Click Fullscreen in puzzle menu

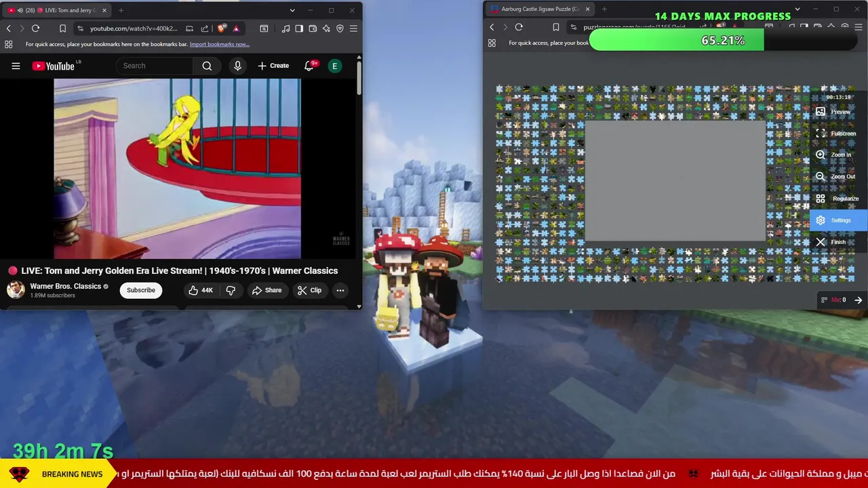tap(839, 134)
